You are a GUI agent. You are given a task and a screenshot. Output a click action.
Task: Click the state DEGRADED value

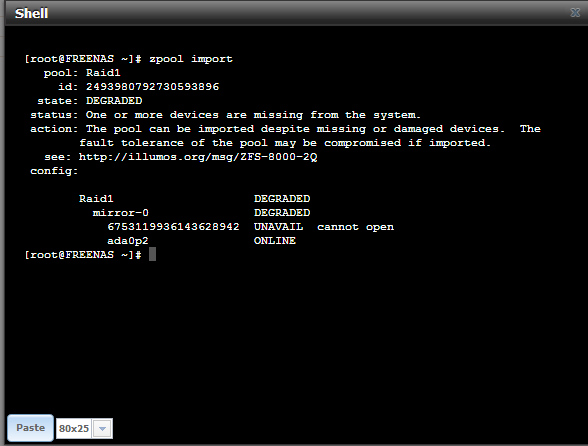[114, 101]
